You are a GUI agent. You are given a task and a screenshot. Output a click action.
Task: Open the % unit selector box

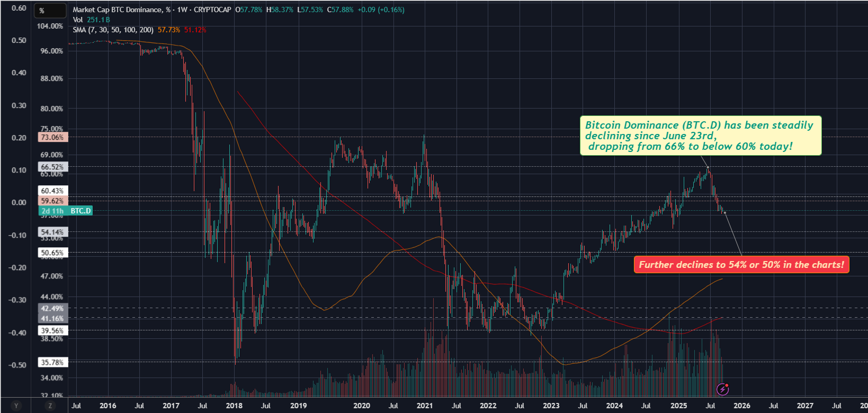[50, 11]
